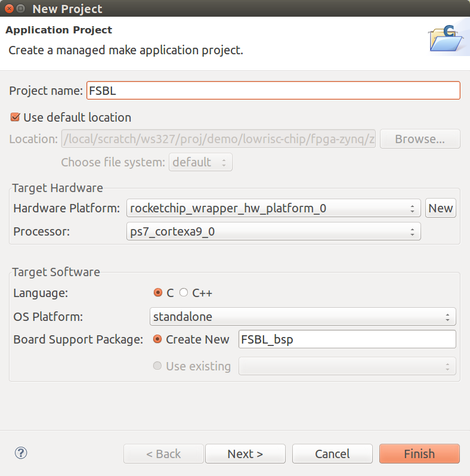Click Finish to create the project
This screenshot has height=476, width=470.
(419, 454)
